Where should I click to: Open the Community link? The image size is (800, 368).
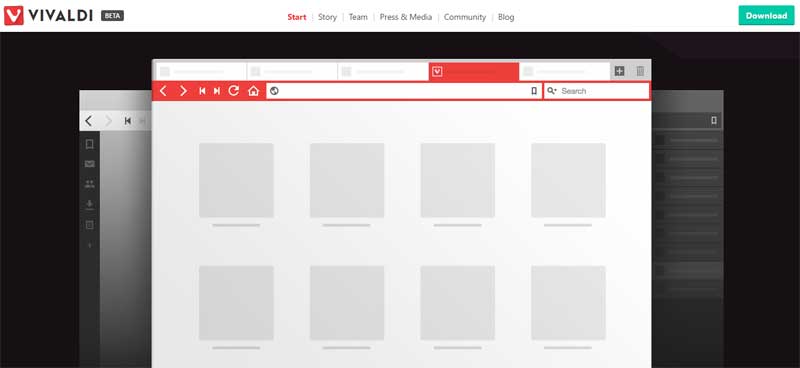[x=465, y=17]
